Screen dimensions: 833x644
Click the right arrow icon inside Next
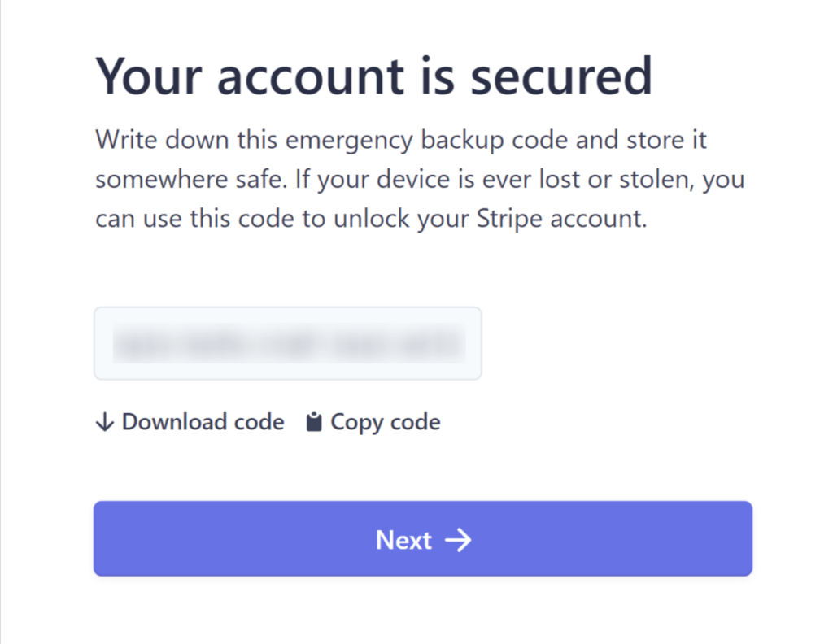click(458, 540)
